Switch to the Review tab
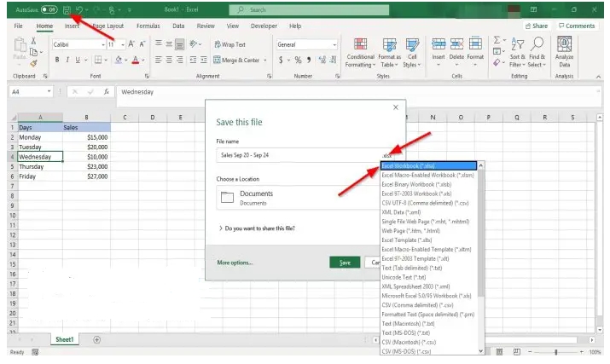This screenshot has width=610, height=364. 206,26
